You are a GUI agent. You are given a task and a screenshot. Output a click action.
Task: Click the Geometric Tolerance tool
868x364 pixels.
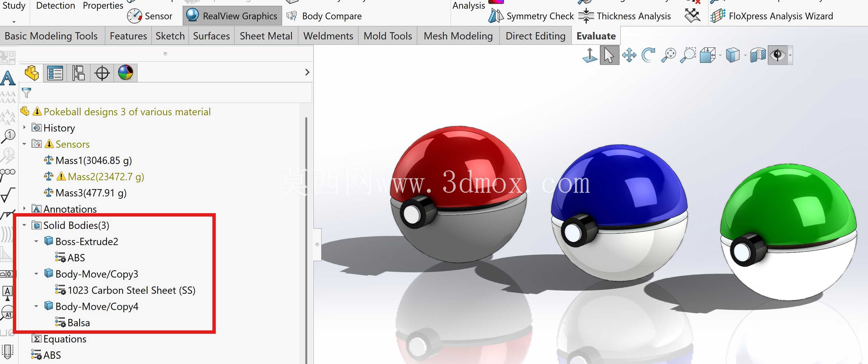7,274
